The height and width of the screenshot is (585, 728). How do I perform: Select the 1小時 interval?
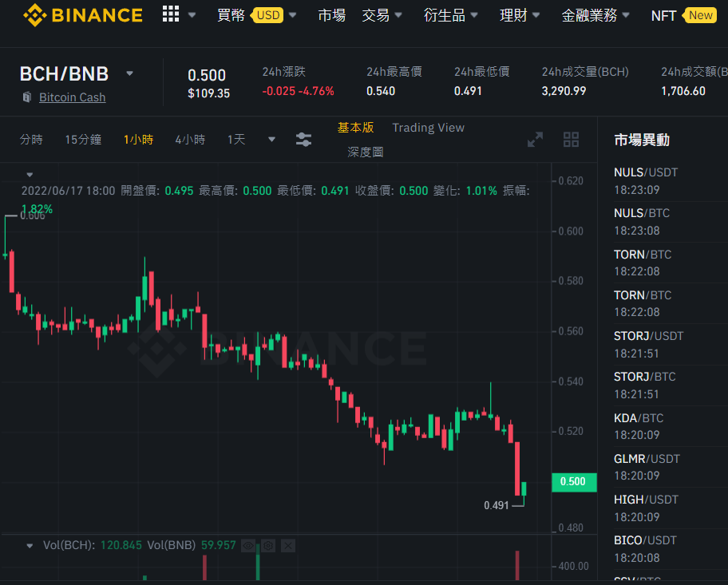[x=138, y=140]
